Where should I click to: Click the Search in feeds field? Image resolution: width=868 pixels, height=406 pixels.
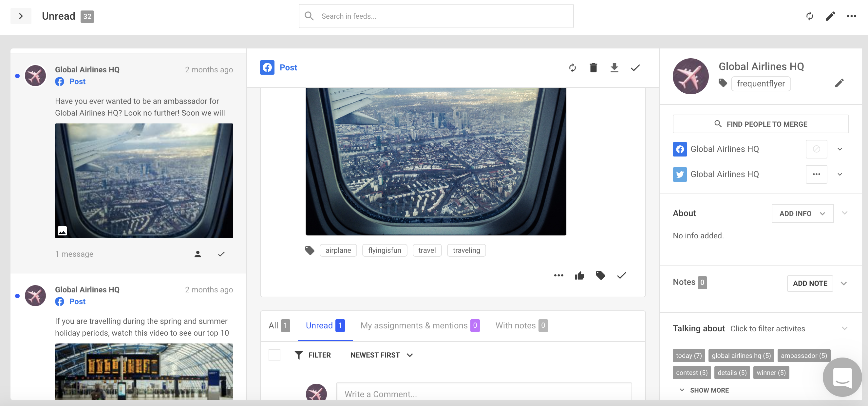click(436, 16)
